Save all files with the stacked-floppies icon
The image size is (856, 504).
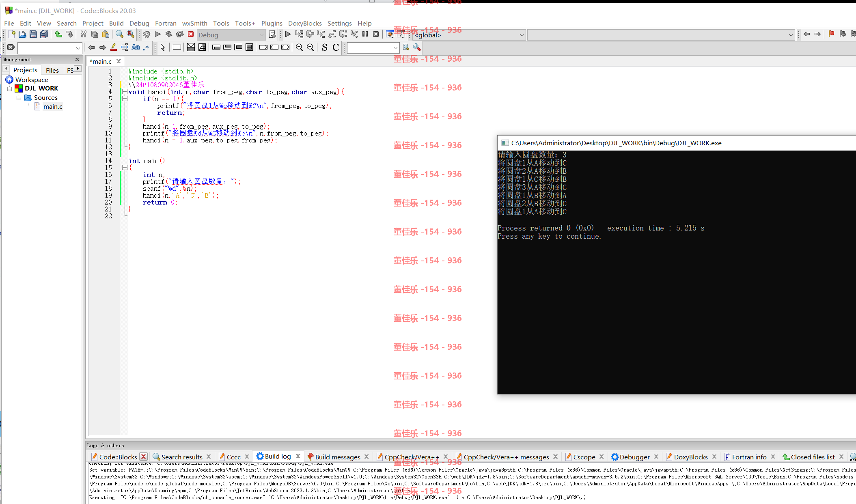coord(44,34)
